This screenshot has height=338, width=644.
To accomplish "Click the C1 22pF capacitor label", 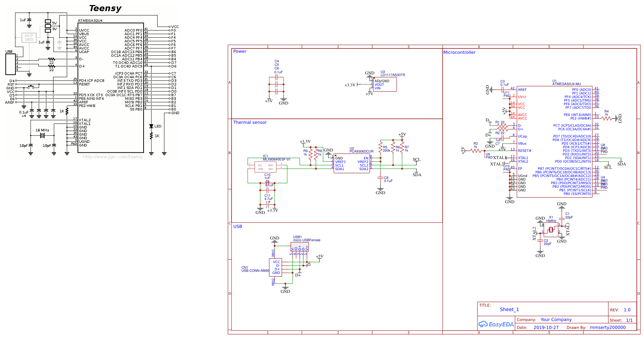I will [x=569, y=215].
